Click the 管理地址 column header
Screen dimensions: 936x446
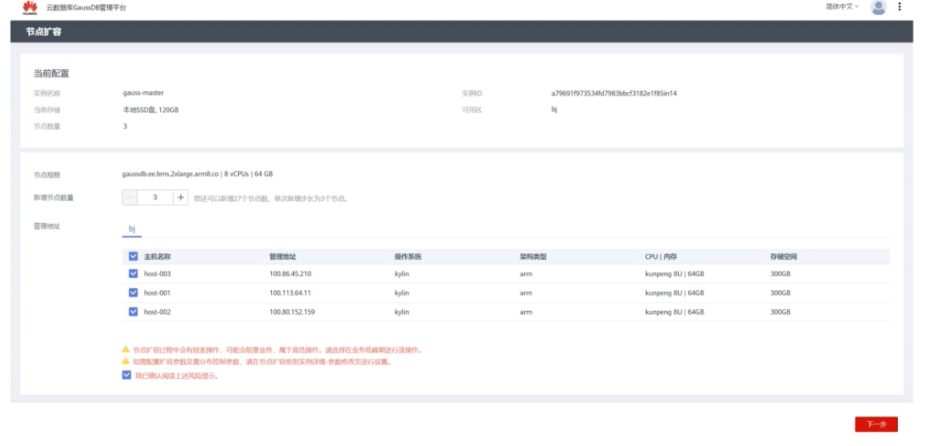pyautogui.click(x=282, y=257)
